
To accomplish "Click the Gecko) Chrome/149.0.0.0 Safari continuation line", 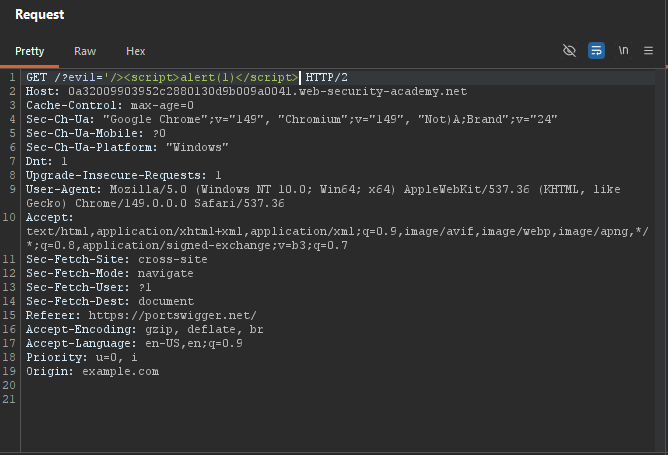I will coord(155,203).
